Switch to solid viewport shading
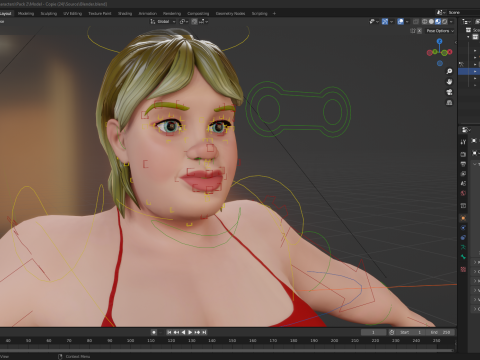The image size is (480, 360). pos(431,21)
